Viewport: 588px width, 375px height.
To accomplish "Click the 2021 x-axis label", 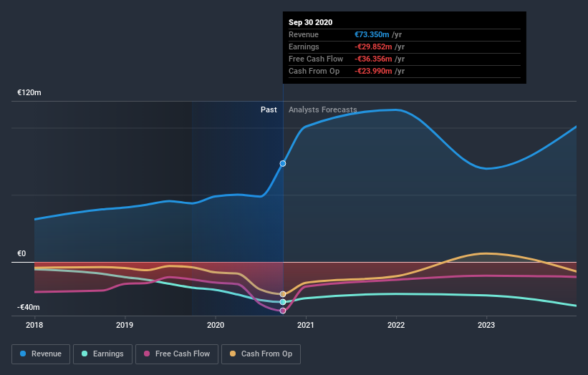I will coord(306,325).
